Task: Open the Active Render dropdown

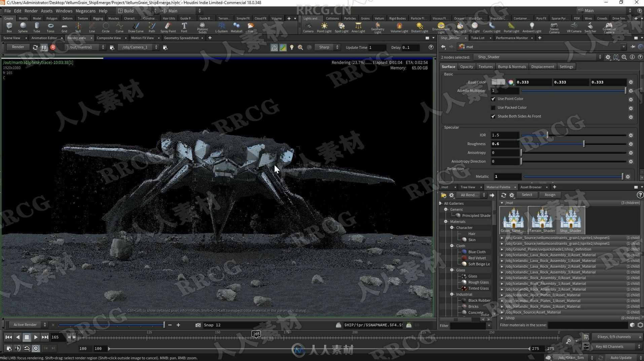Action: [28, 325]
